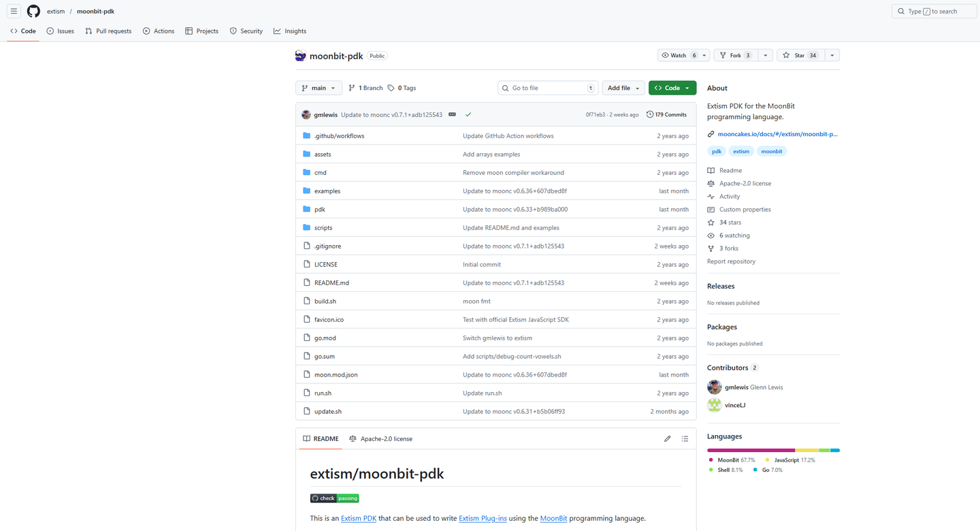The width and height of the screenshot is (980, 531).
Task: View the 1 Branch list
Action: tap(365, 88)
